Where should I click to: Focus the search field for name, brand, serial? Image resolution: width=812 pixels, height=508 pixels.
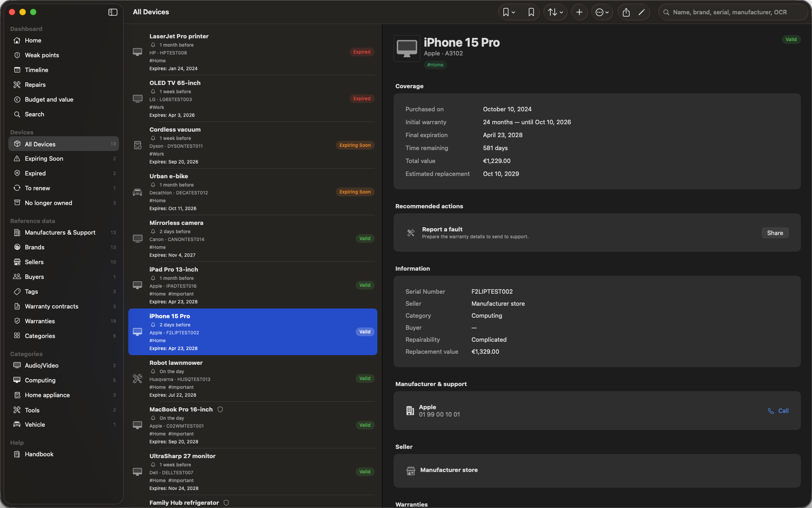point(734,12)
